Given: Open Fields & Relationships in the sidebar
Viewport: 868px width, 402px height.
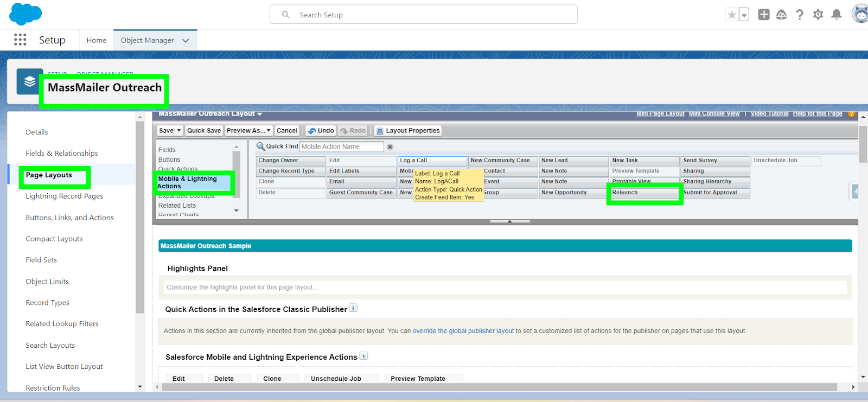Looking at the screenshot, I should coord(62,153).
